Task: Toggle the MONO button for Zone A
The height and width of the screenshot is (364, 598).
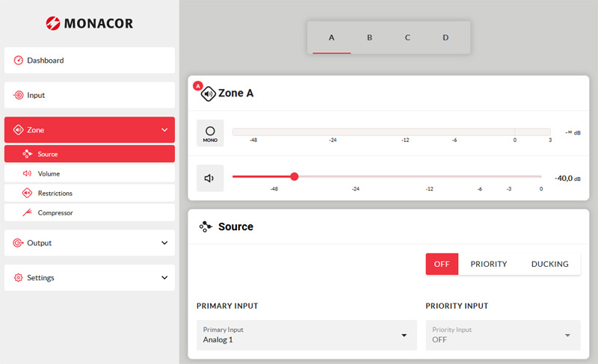Action: point(210,133)
